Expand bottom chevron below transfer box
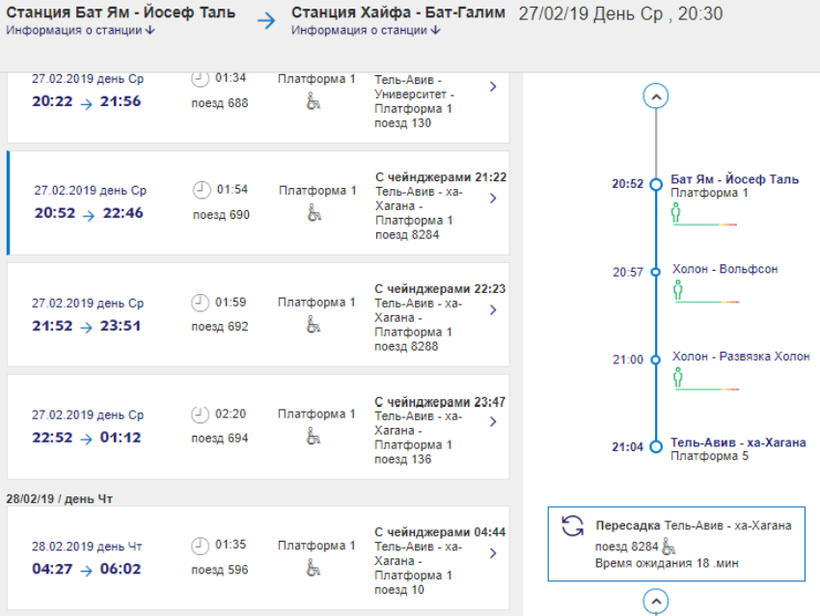Screen dimensions: 820x616 pos(655,602)
